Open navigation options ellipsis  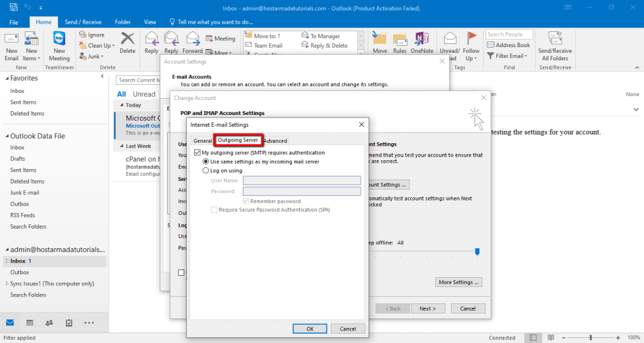point(89,323)
